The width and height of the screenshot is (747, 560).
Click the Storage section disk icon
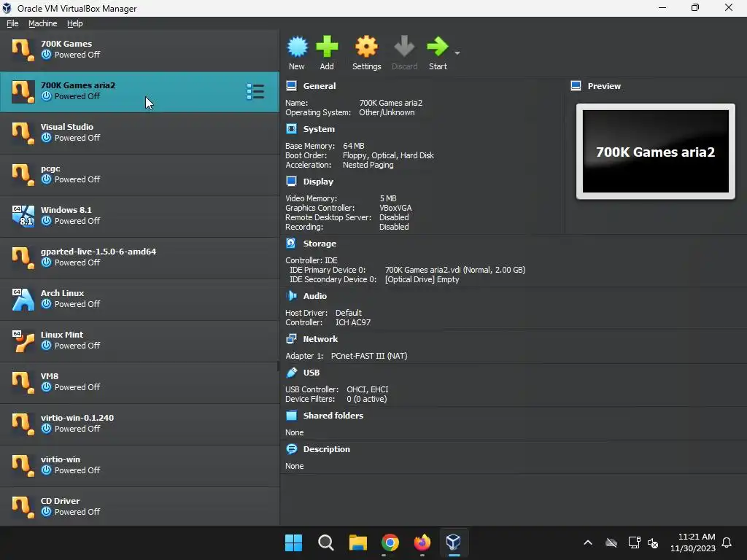pos(291,243)
